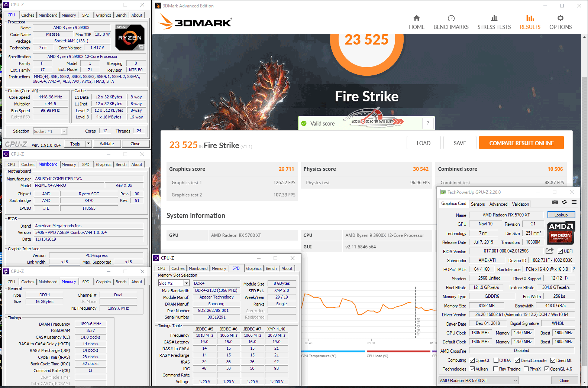588x388 pixels.
Task: Click GPU-Z refresh icon
Action: (x=564, y=202)
